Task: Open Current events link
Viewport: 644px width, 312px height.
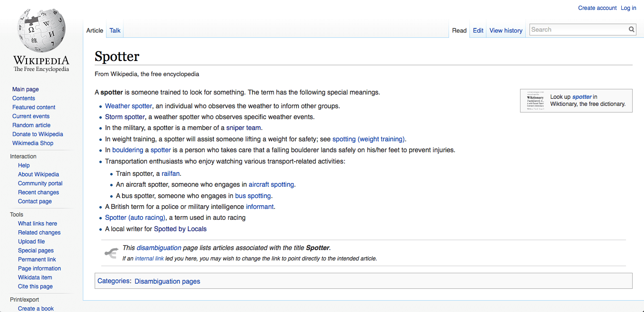Action: 31,116
